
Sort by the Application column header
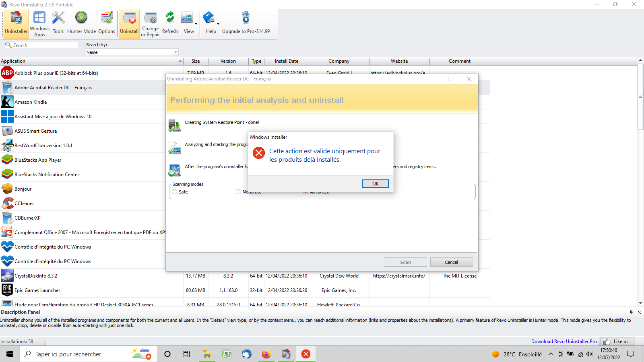92,61
